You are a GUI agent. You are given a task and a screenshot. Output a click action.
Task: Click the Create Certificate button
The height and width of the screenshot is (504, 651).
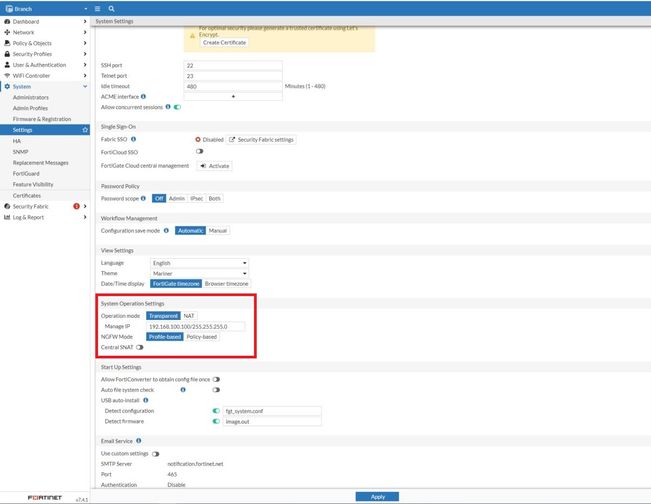point(224,42)
